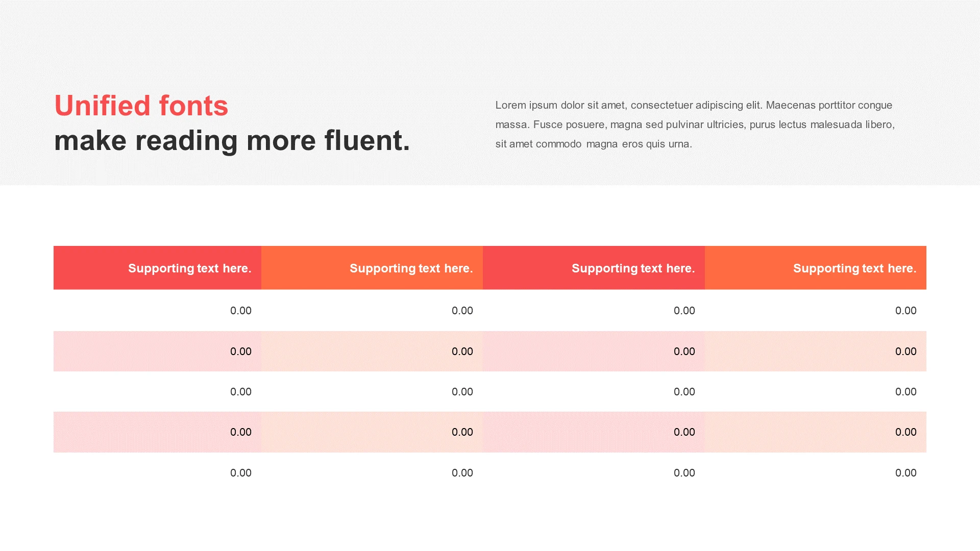
Task: Select the 0.00 in first row, third column
Action: point(684,311)
